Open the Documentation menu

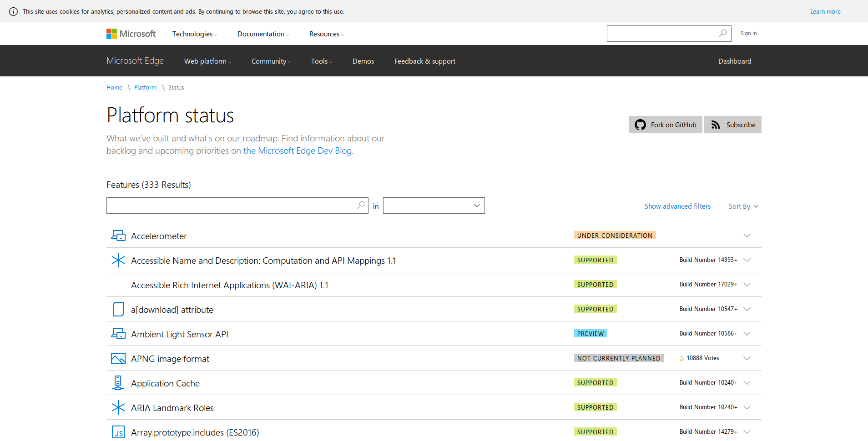point(263,34)
